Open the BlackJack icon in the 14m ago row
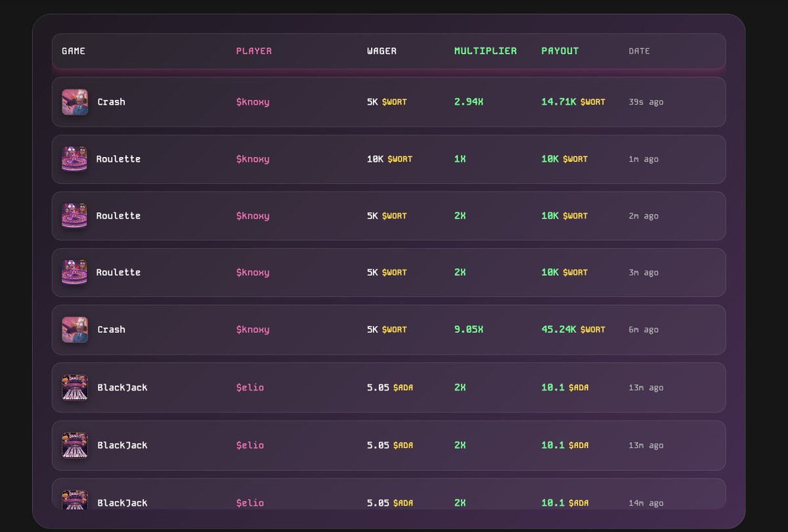Screen dimensions: 788x532 [x=75, y=499]
